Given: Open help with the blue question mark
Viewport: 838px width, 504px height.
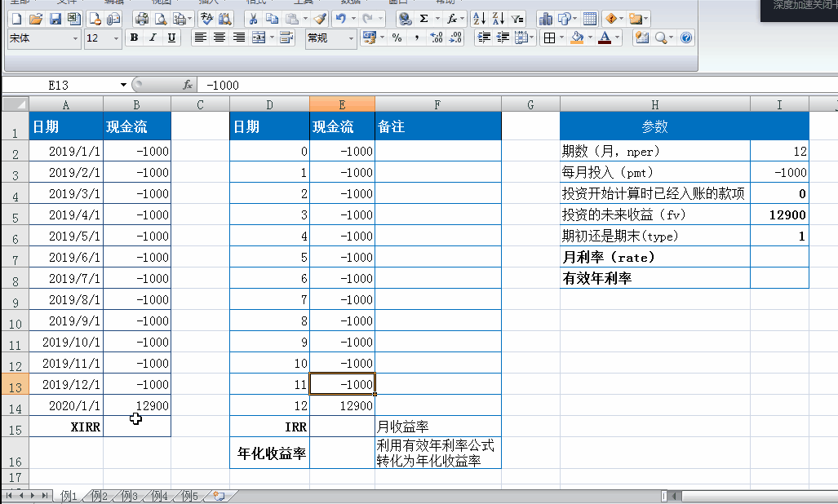Looking at the screenshot, I should (686, 38).
